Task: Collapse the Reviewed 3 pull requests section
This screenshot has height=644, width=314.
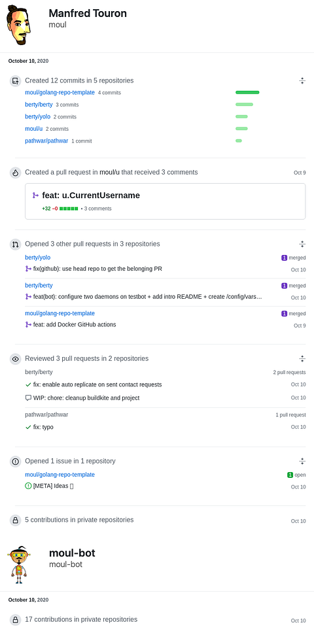Action: click(x=302, y=359)
